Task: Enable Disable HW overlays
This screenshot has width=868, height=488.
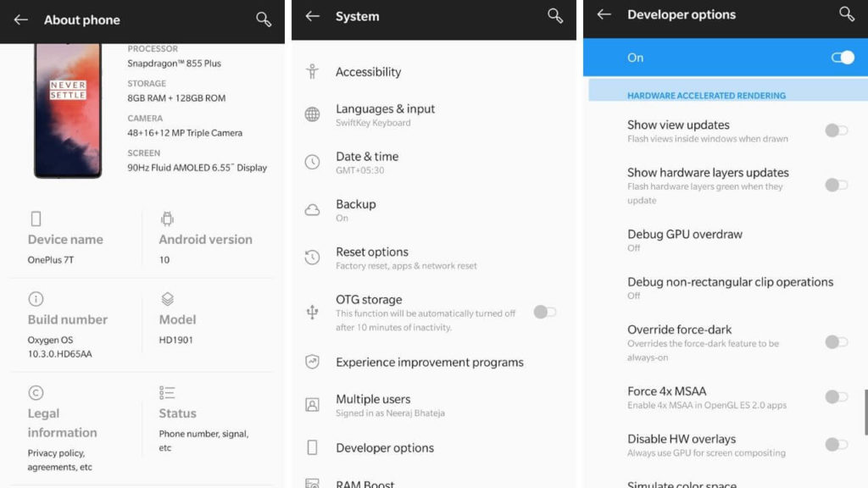Action: pos(836,444)
